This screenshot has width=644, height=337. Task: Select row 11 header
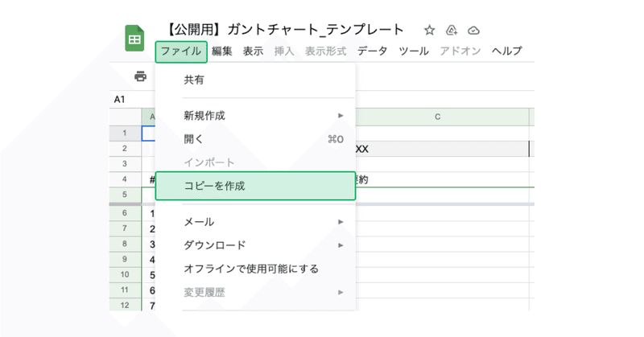click(x=125, y=290)
